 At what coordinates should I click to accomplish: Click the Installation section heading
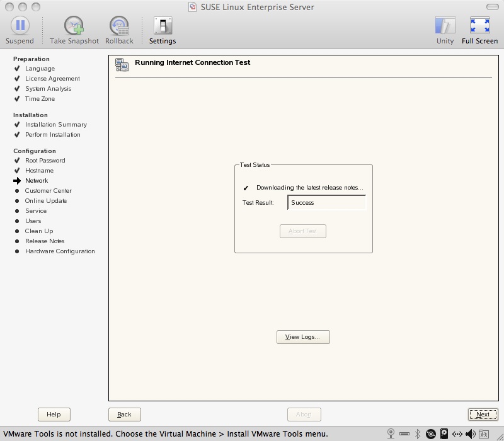pos(30,115)
